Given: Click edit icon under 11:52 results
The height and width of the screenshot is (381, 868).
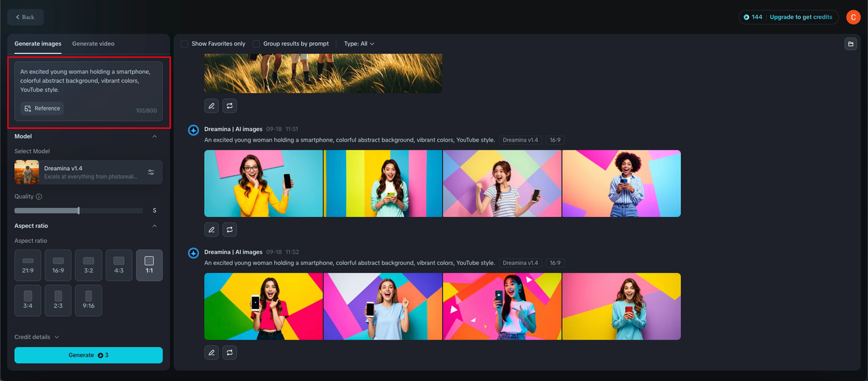Looking at the screenshot, I should (212, 353).
